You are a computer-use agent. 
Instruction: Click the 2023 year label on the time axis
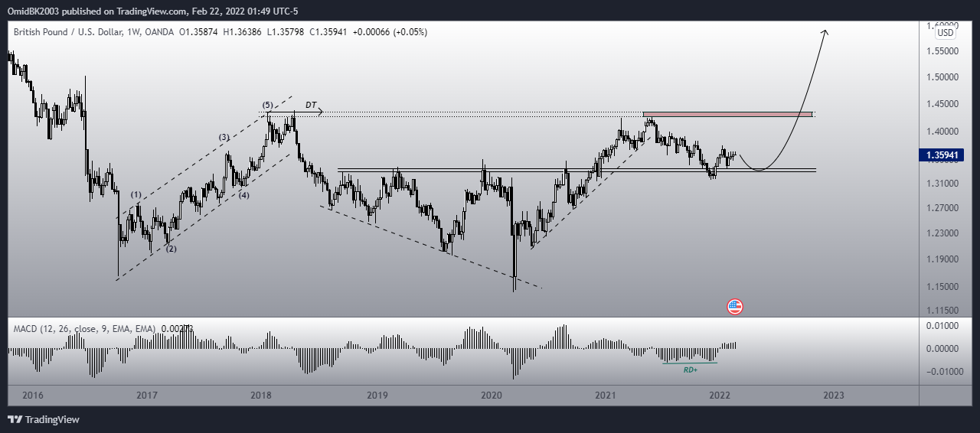834,396
